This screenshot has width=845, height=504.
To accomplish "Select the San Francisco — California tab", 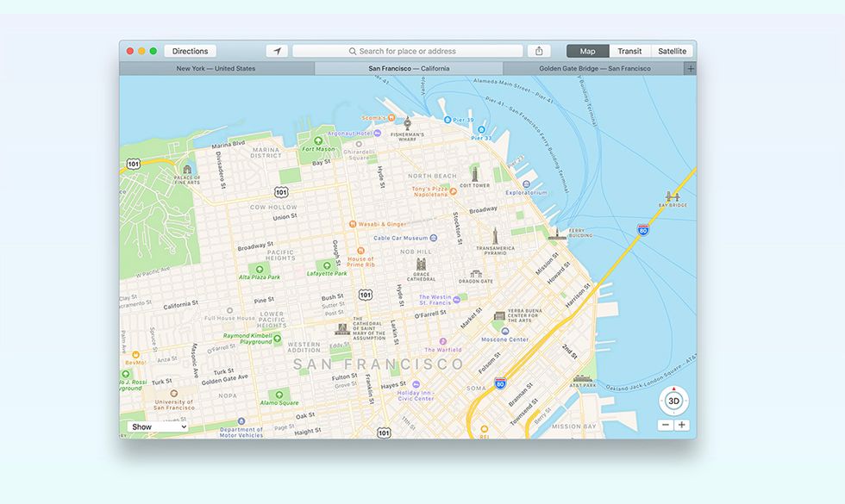I will click(409, 68).
